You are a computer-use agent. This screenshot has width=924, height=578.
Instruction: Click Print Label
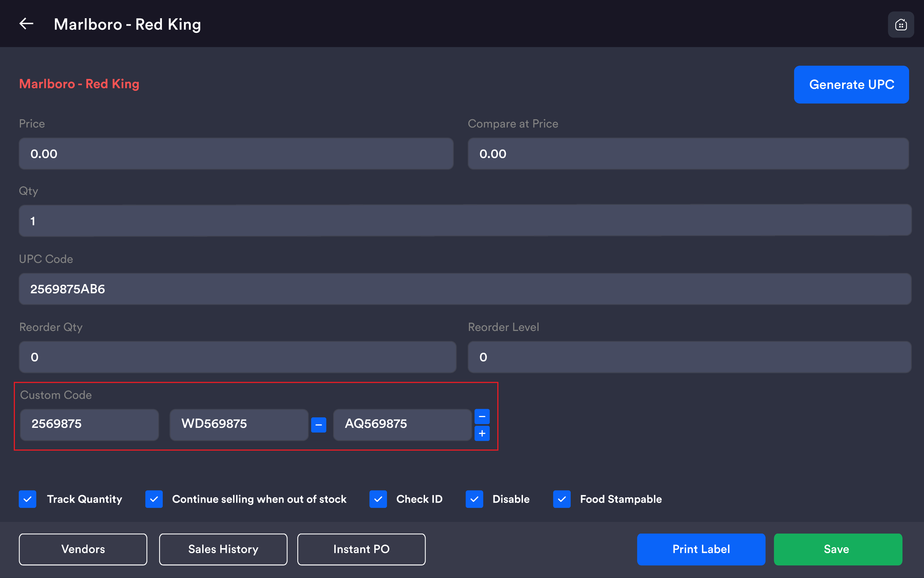point(701,549)
